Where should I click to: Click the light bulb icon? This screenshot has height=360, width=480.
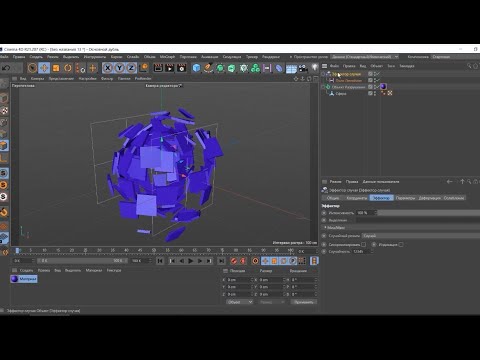click(315, 68)
